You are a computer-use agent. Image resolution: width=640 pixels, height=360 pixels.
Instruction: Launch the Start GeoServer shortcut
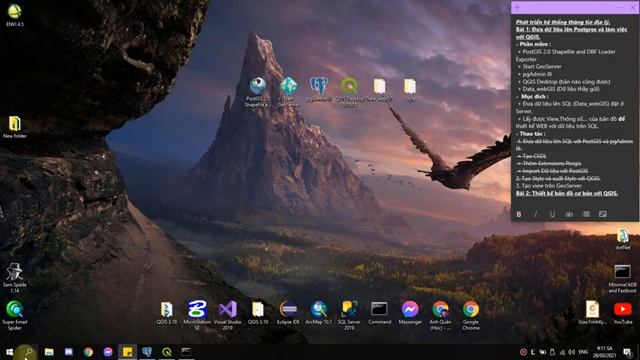[288, 92]
